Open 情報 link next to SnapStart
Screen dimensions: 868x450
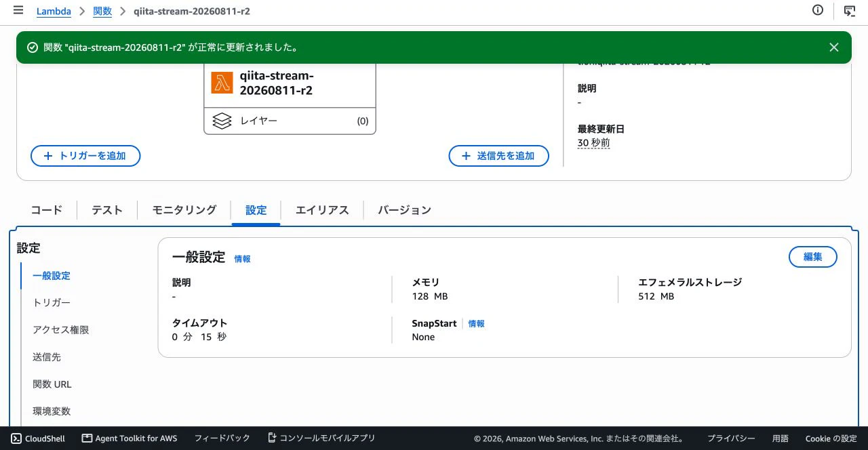(x=476, y=324)
